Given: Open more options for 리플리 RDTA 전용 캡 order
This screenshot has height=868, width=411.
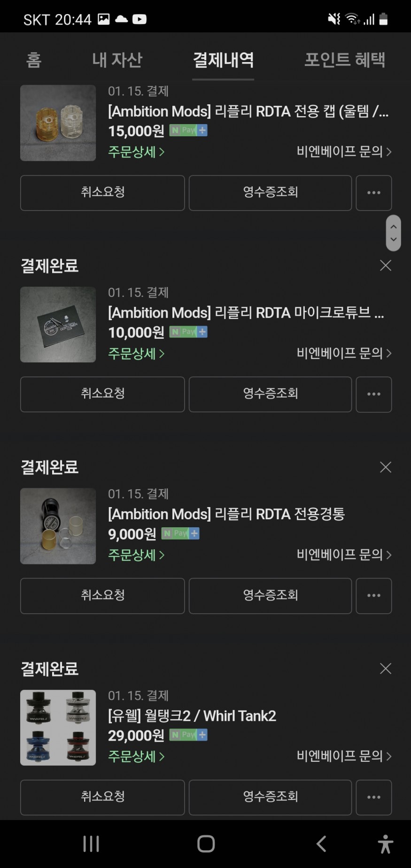Looking at the screenshot, I should click(x=373, y=193).
